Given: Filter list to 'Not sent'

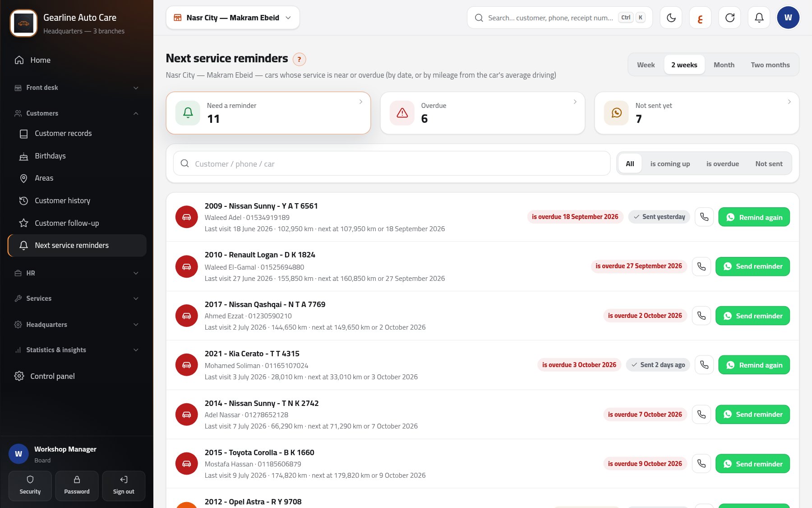Looking at the screenshot, I should tap(769, 164).
